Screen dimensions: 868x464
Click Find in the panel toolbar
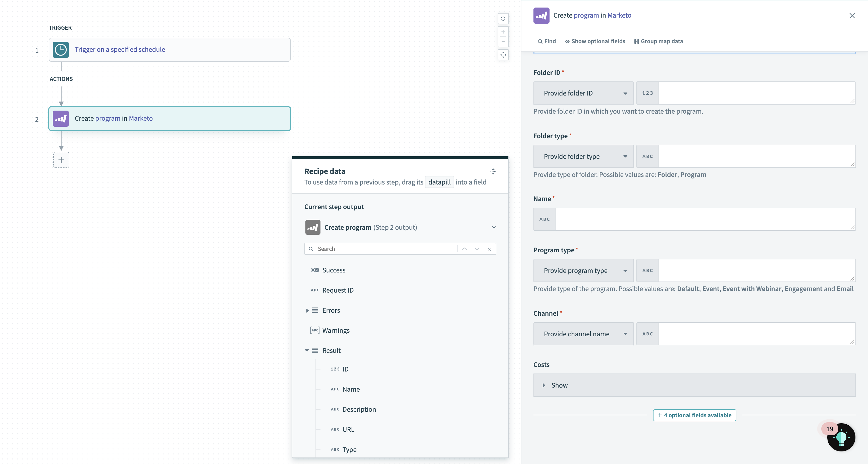point(547,41)
